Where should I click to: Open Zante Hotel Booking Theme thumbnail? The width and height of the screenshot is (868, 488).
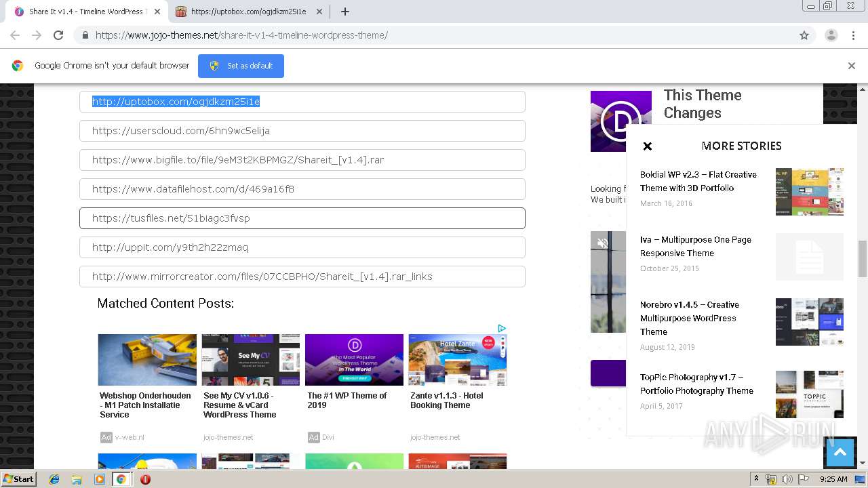(458, 360)
